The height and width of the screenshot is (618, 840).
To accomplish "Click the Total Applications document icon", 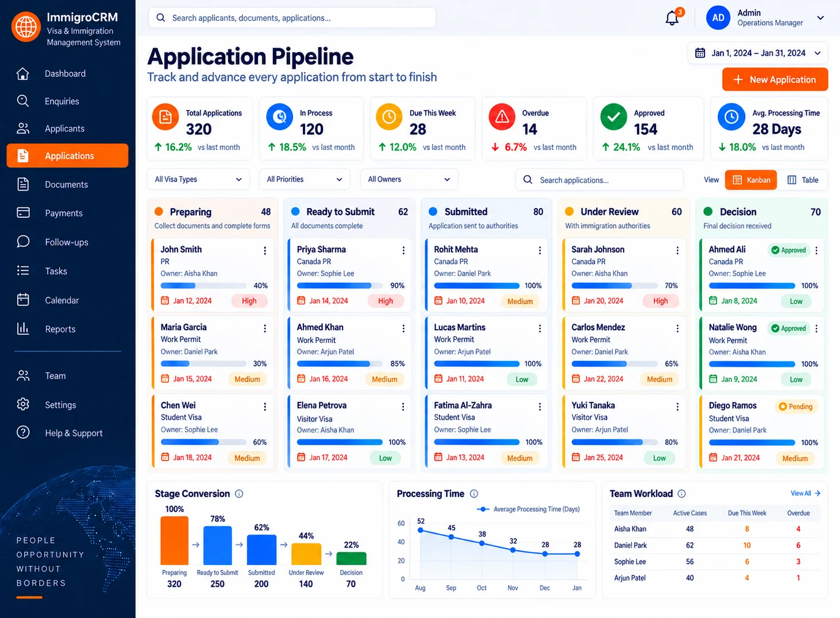I will (165, 117).
